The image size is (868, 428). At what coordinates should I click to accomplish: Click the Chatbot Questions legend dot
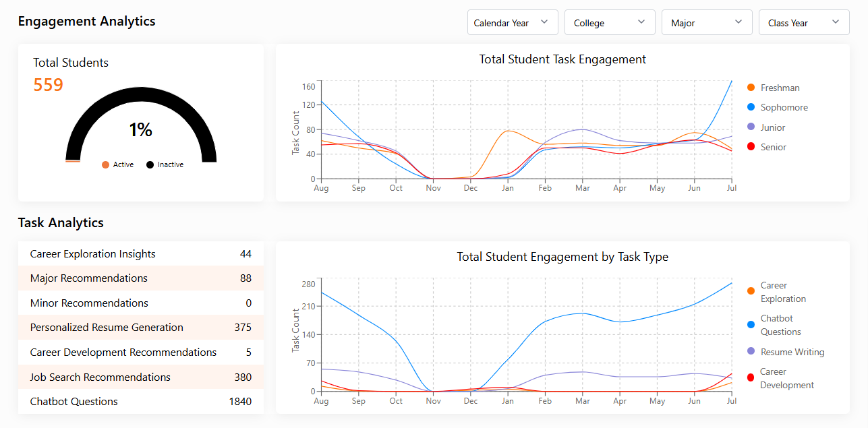[751, 324]
